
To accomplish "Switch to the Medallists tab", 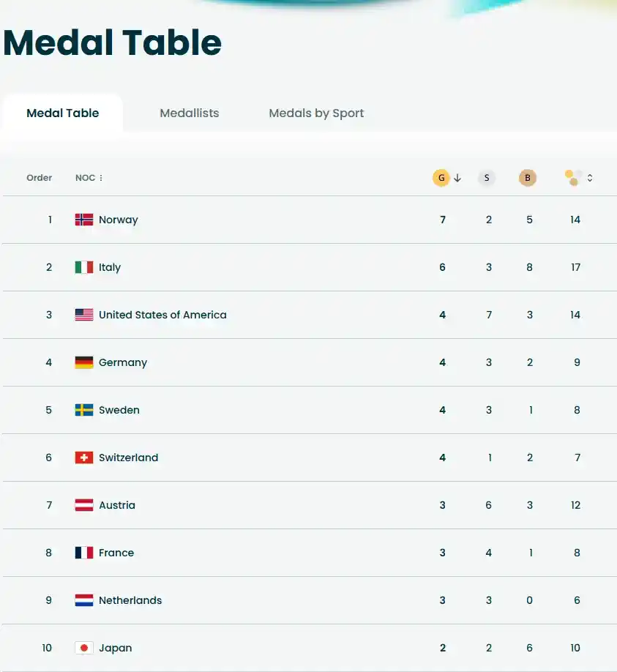I will pyautogui.click(x=190, y=113).
